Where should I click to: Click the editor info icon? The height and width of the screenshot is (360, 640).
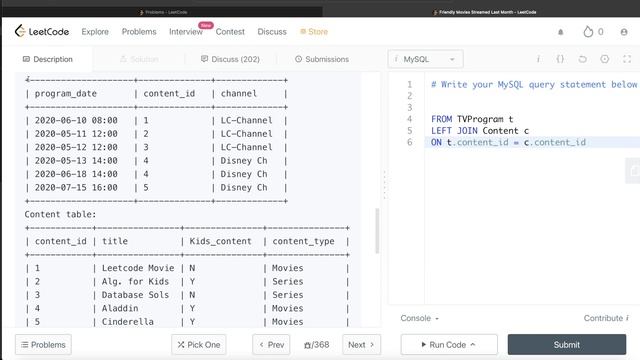point(538,59)
